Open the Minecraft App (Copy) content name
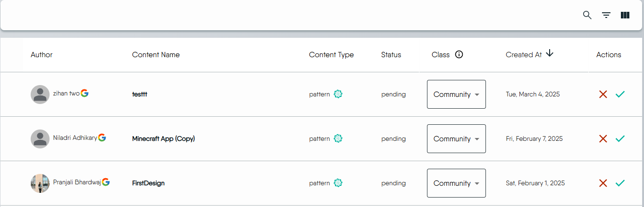Viewport: 644px width, 207px height. coord(163,139)
